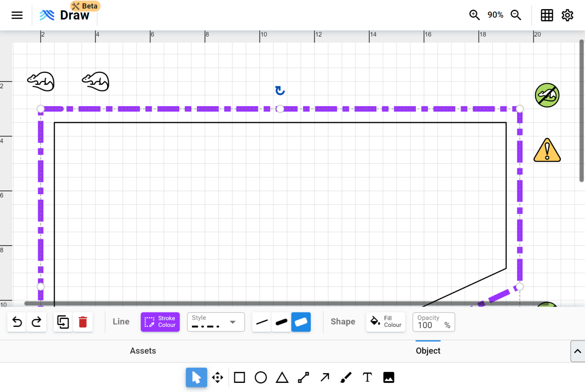Select the Arrow drawing tool
The height and width of the screenshot is (392, 585).
(x=324, y=377)
